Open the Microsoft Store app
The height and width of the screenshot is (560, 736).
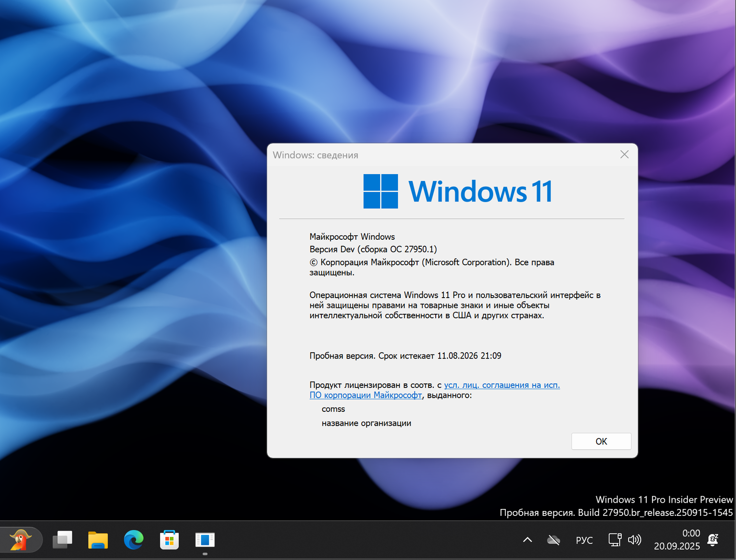pyautogui.click(x=169, y=539)
